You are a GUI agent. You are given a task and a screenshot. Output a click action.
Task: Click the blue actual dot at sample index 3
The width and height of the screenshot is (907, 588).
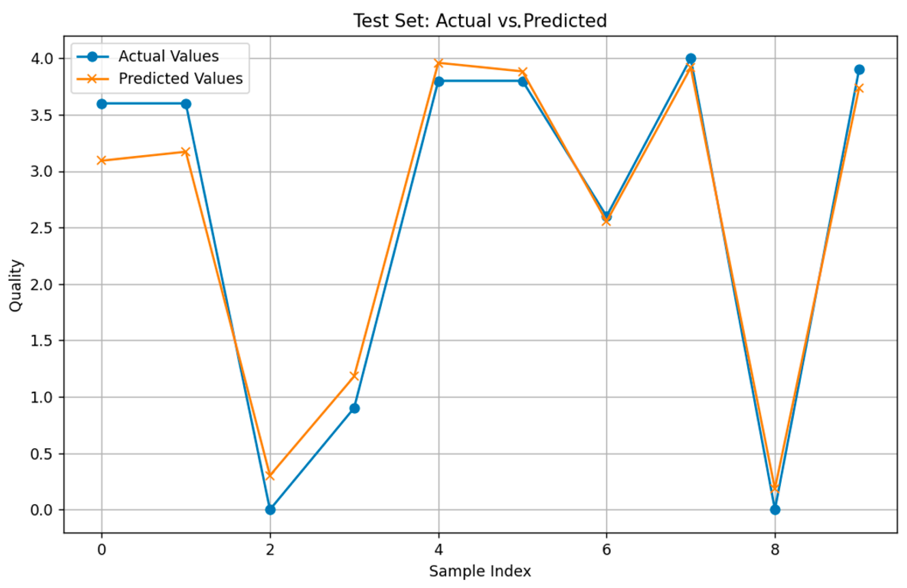tap(354, 408)
